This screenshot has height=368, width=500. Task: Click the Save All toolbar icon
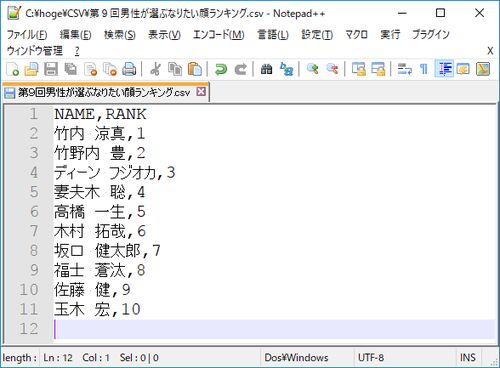(x=71, y=69)
